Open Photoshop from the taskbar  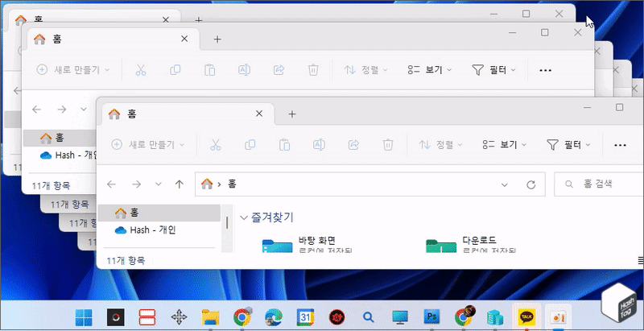pos(431,317)
